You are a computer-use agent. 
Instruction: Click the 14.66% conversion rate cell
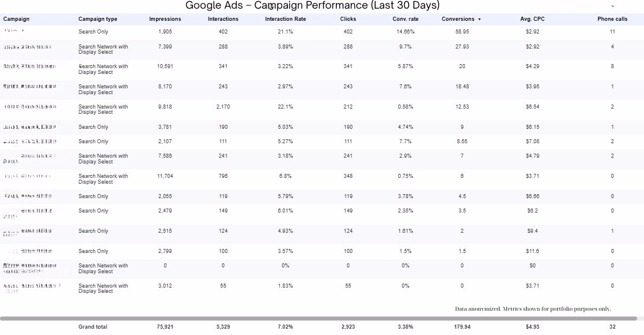click(405, 32)
